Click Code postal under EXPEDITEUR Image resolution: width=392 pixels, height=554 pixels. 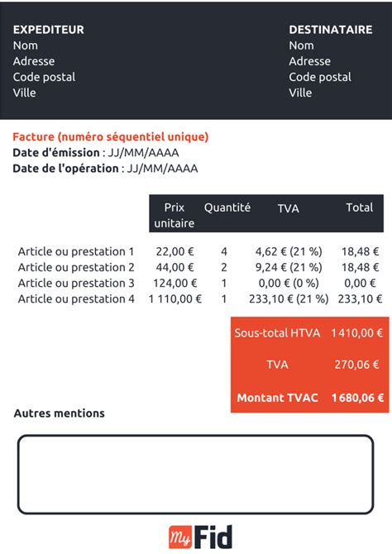click(x=44, y=77)
